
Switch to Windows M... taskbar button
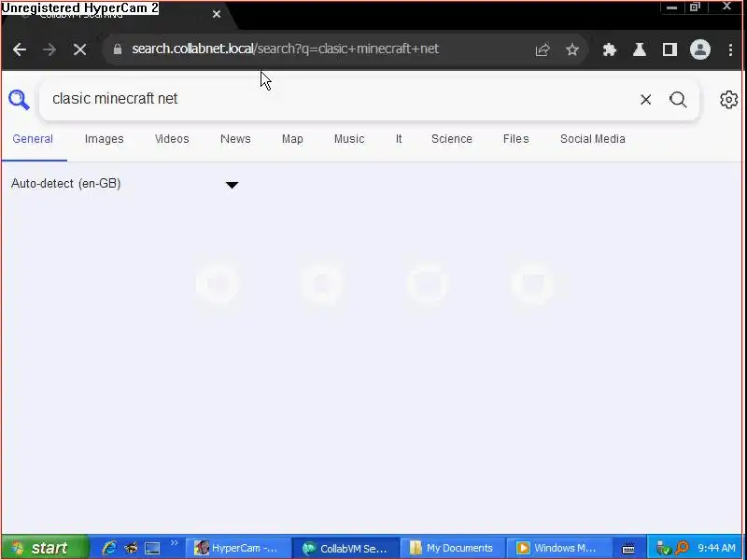pos(558,548)
